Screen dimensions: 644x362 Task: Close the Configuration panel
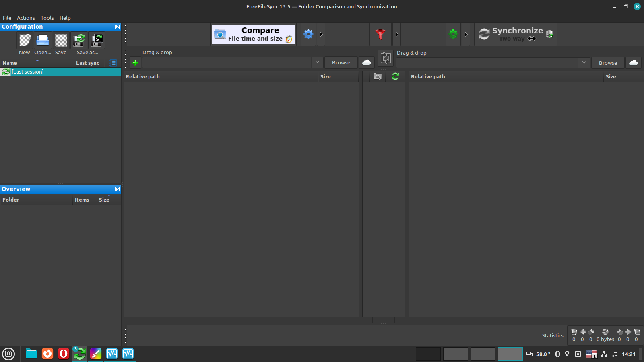coord(117,27)
